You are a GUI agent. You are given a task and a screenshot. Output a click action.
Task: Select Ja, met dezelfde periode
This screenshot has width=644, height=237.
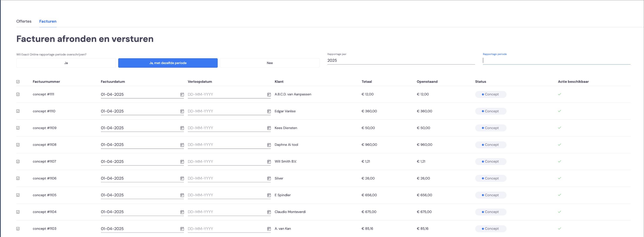tap(168, 63)
